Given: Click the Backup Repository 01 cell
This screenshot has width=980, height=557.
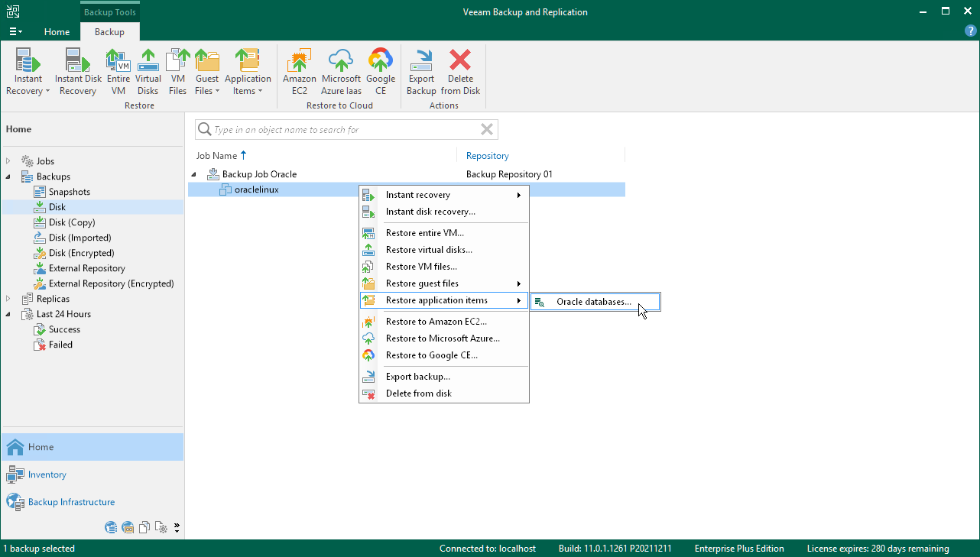Looking at the screenshot, I should 509,174.
